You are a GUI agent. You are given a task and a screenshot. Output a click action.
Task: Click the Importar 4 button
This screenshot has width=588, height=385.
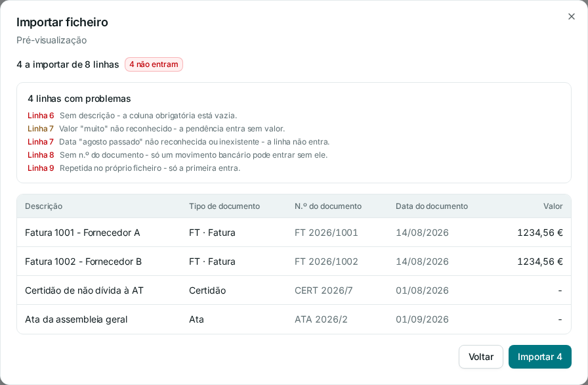(x=539, y=357)
